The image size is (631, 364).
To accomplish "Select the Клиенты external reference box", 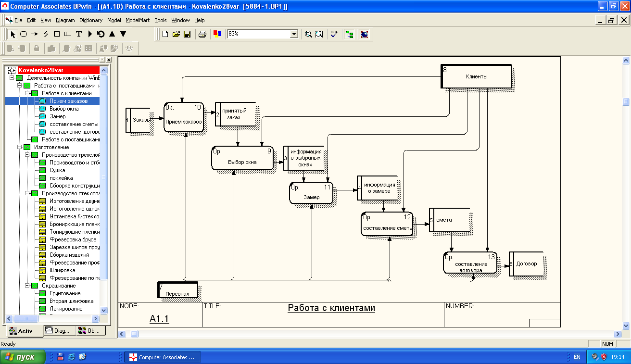I will (x=476, y=76).
